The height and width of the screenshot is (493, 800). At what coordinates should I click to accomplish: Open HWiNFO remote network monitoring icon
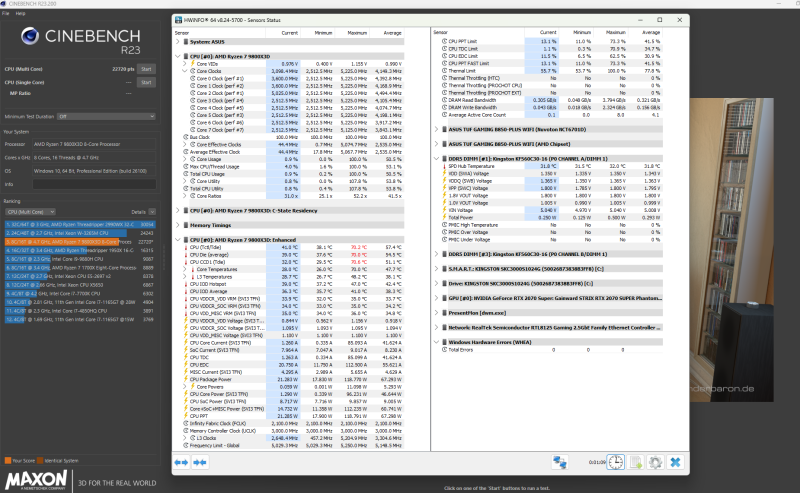click(560, 462)
